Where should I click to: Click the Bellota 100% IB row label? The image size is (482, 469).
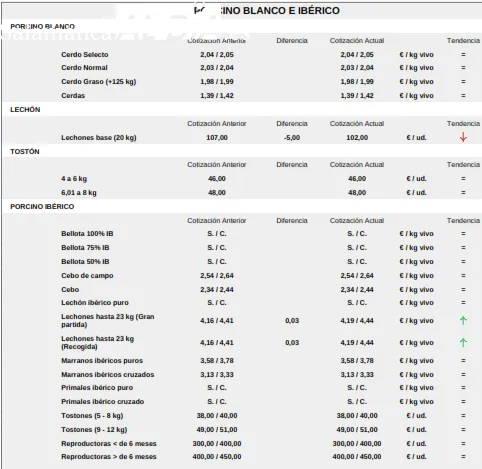tap(87, 234)
